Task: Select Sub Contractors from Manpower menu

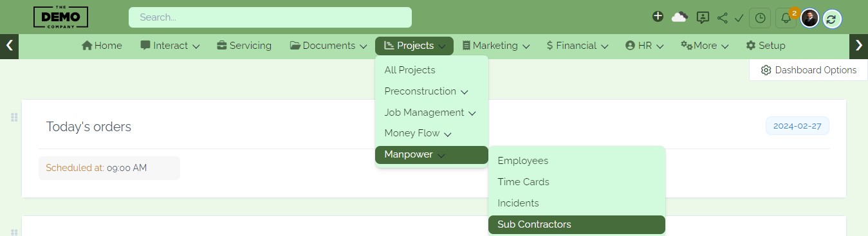Action: click(577, 224)
